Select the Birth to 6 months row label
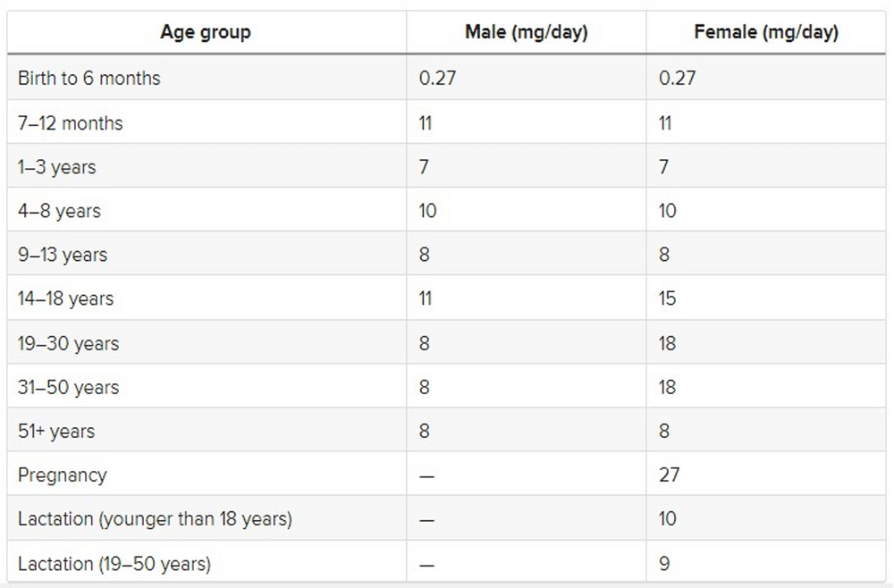The height and width of the screenshot is (588, 894). tap(89, 78)
